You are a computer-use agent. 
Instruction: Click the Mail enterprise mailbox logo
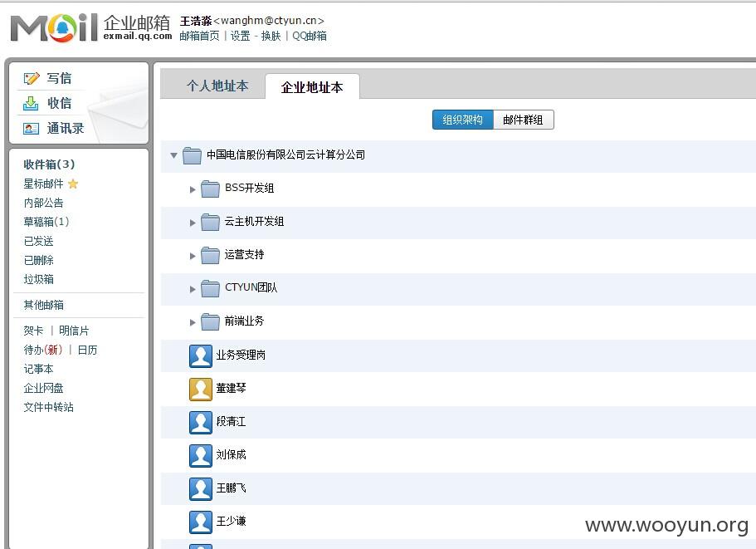click(91, 28)
